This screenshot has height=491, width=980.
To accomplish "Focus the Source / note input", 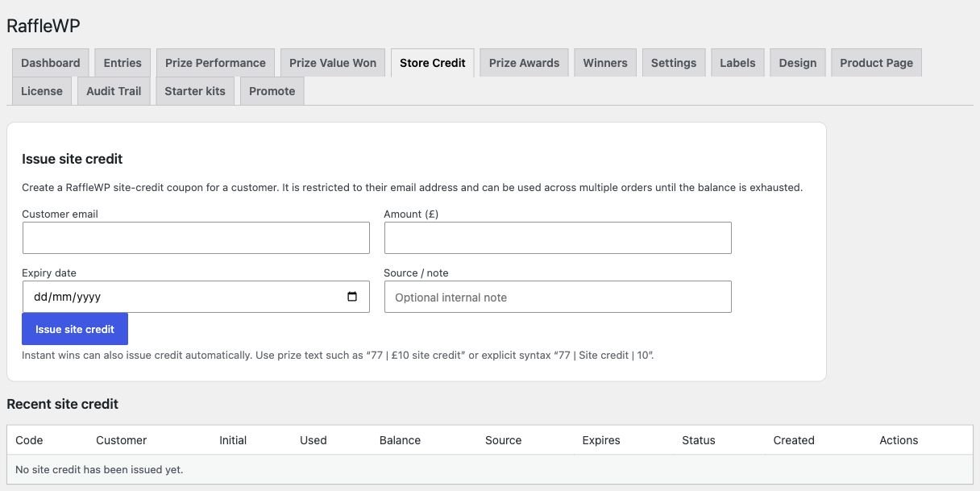I will pos(558,297).
